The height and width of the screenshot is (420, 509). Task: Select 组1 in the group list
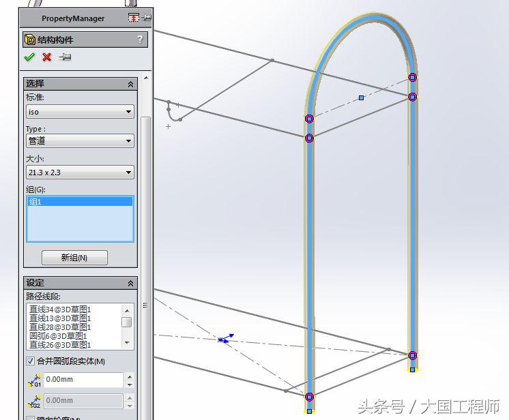click(x=80, y=202)
